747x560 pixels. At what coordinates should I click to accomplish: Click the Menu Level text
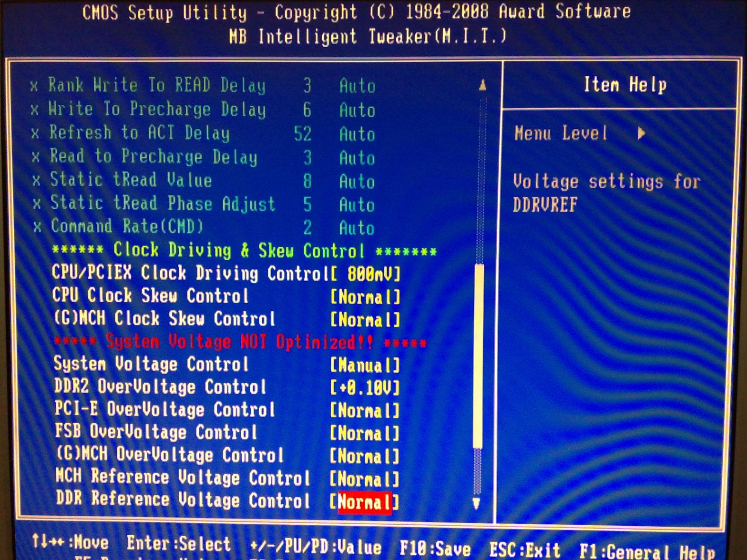click(561, 133)
